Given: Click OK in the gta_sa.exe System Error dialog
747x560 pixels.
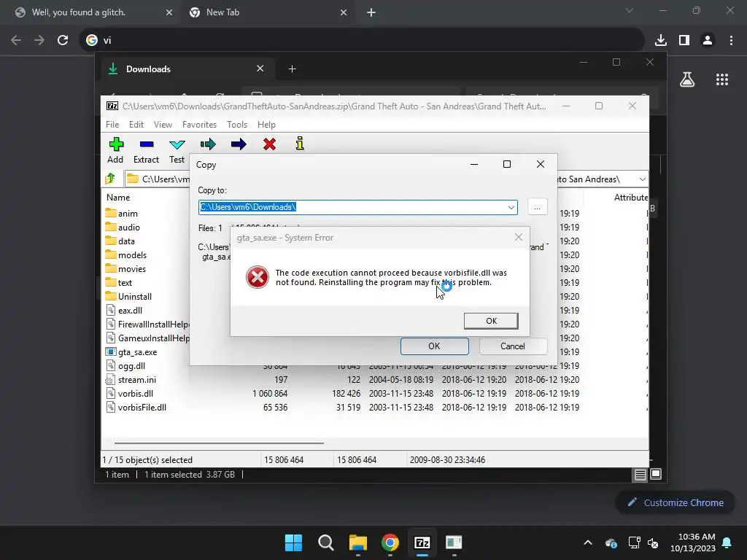Looking at the screenshot, I should (x=491, y=321).
